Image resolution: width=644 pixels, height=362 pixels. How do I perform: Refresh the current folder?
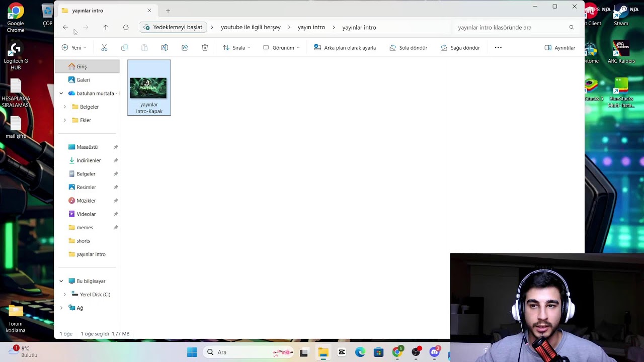click(x=126, y=27)
